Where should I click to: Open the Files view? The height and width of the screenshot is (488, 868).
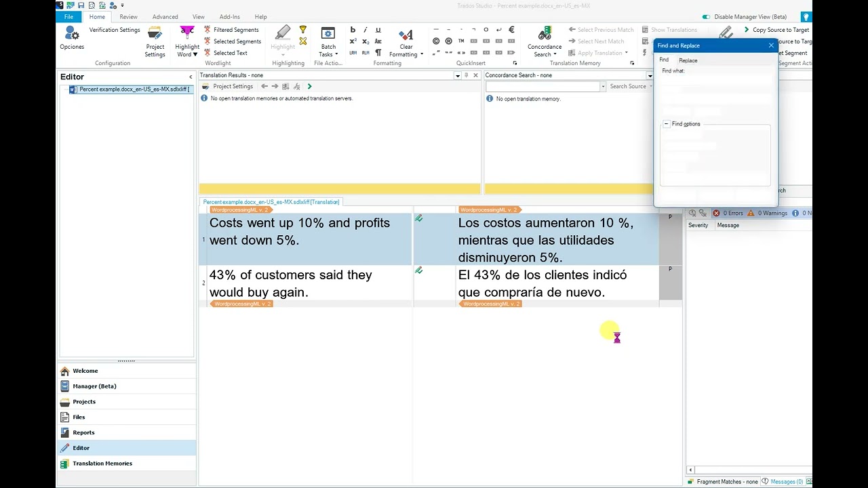pos(126,418)
